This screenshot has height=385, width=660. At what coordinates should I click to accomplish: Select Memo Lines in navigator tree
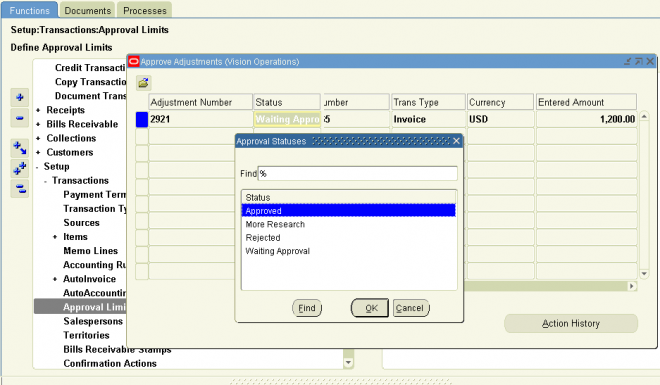90,251
